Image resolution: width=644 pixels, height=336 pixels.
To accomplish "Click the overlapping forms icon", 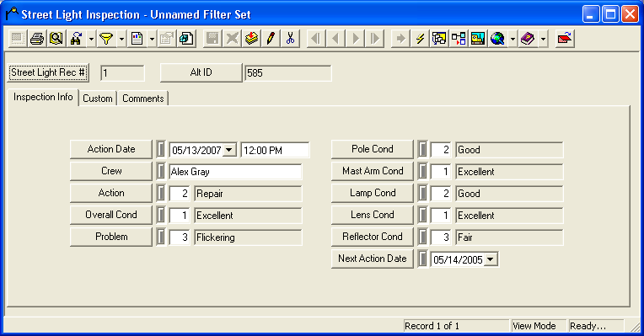I will pyautogui.click(x=439, y=39).
